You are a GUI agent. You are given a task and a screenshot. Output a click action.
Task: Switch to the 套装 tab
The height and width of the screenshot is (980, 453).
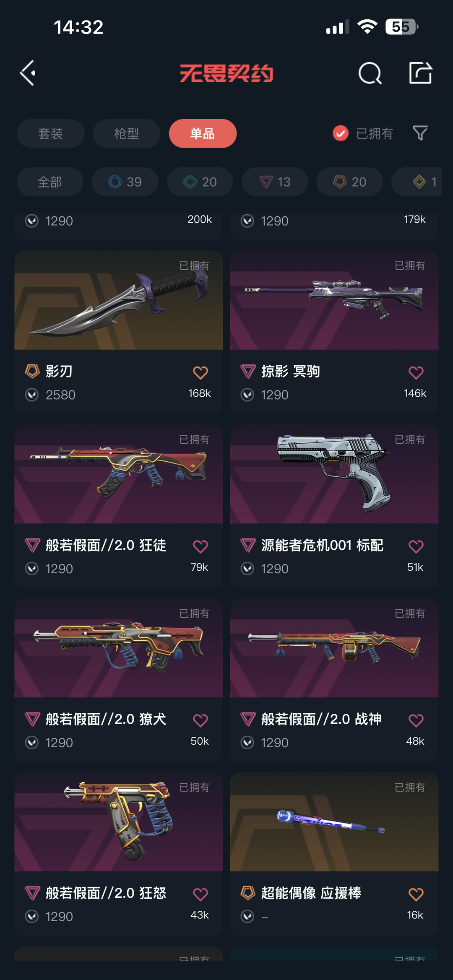click(51, 133)
